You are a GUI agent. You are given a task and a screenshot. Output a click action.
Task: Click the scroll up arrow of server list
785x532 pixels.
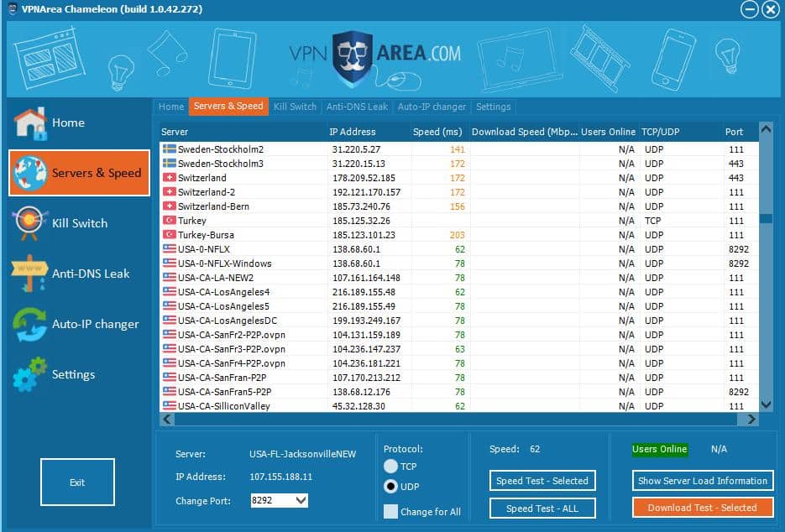(x=766, y=128)
